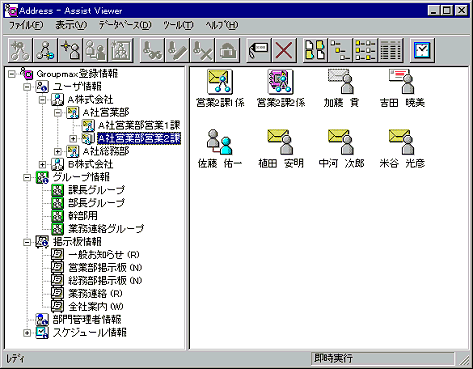The height and width of the screenshot is (369, 473).
Task: Select 課長グループ in the tree
Action: pos(97,190)
